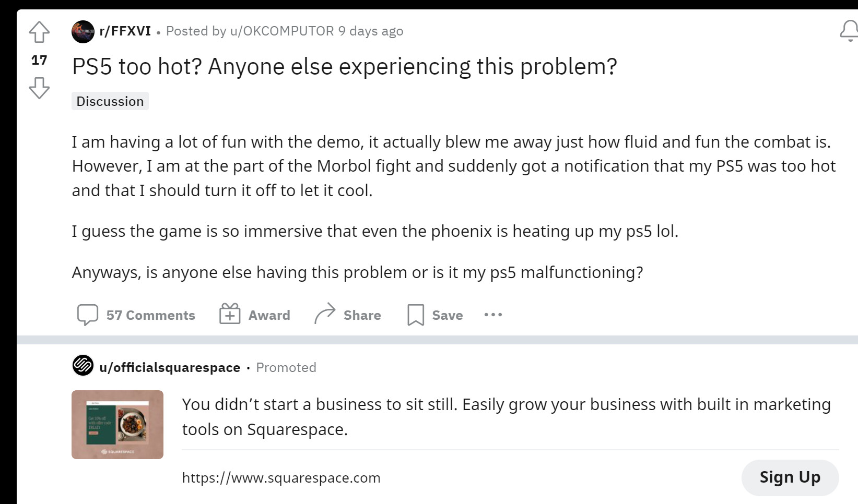
Task: Open the r/FFXVI subreddit link
Action: [125, 31]
